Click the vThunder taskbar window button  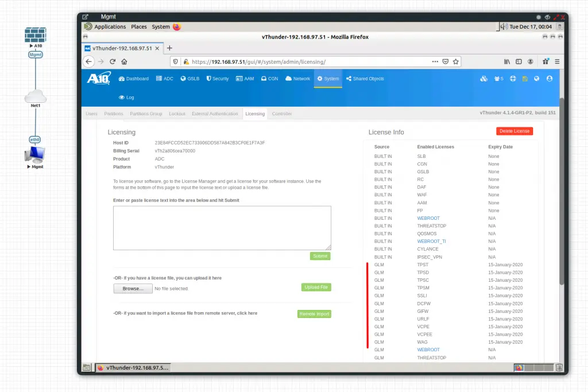click(x=133, y=368)
